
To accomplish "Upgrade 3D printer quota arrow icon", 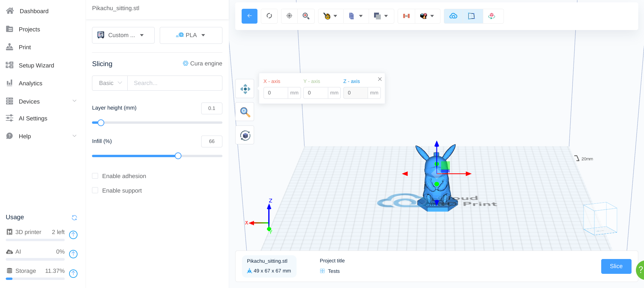I will click(x=73, y=235).
